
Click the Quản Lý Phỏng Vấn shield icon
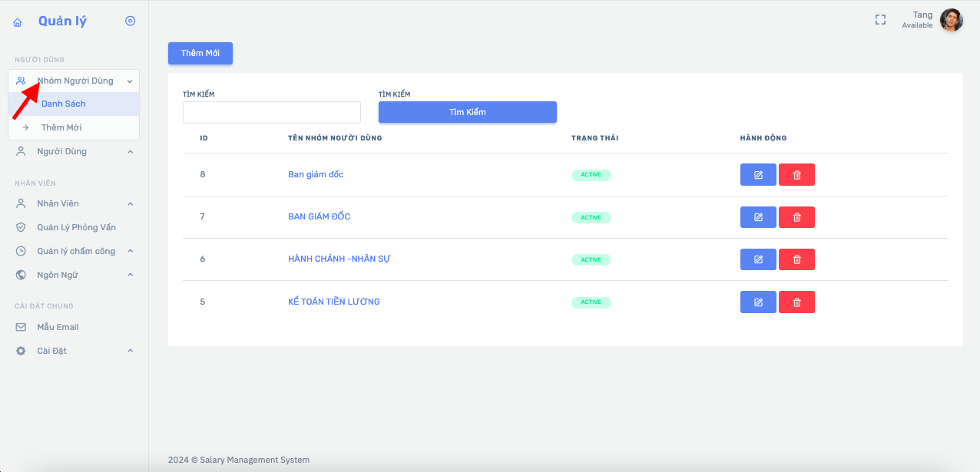click(22, 228)
